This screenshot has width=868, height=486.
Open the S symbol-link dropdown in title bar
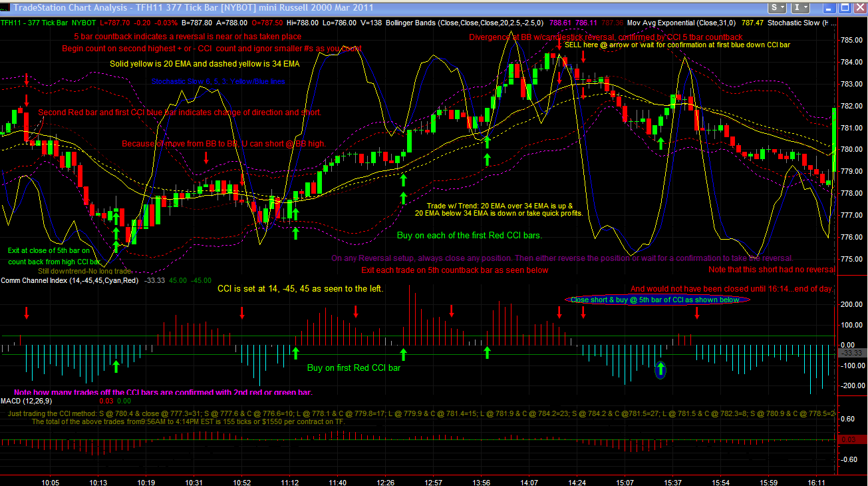tap(777, 7)
